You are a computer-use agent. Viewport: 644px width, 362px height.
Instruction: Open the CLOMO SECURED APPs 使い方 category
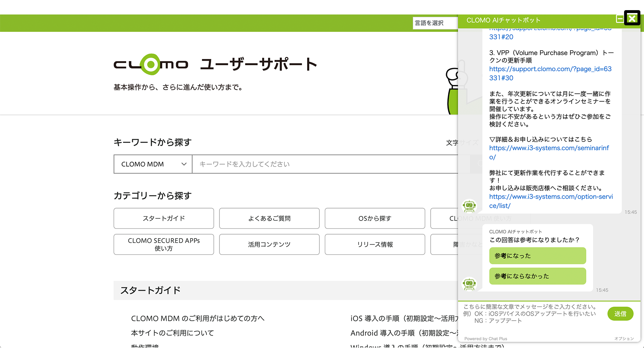(x=164, y=244)
